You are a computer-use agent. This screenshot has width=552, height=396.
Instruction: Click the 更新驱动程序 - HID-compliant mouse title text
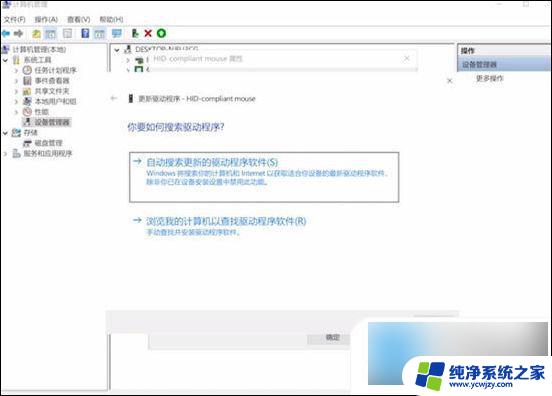(x=197, y=99)
